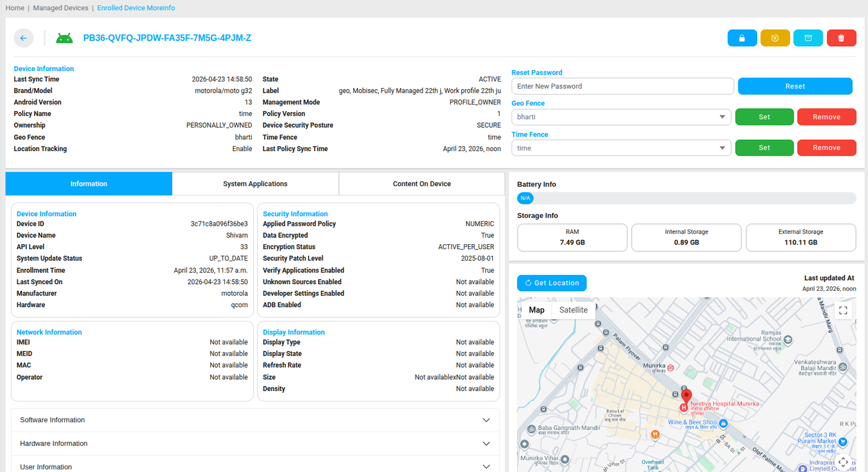The height and width of the screenshot is (472, 868).
Task: Click the cyan archive box button
Action: coord(808,38)
